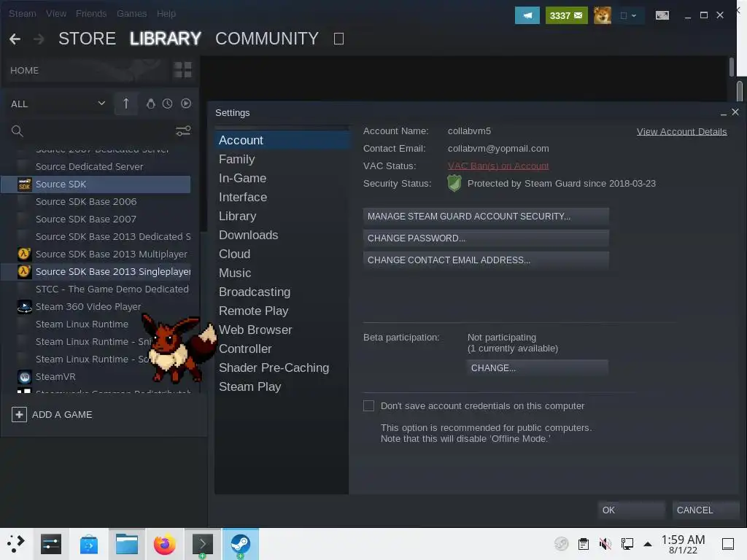Confirm settings with OK

[x=631, y=510]
